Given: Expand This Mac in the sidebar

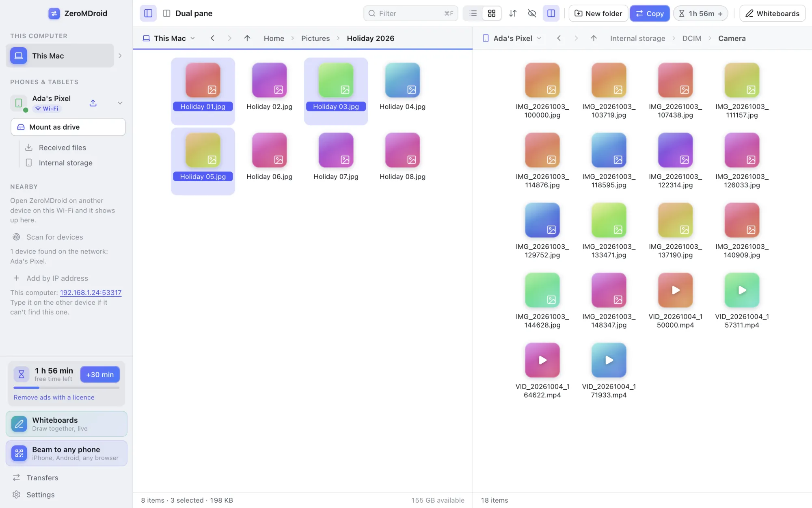Looking at the screenshot, I should pos(120,56).
